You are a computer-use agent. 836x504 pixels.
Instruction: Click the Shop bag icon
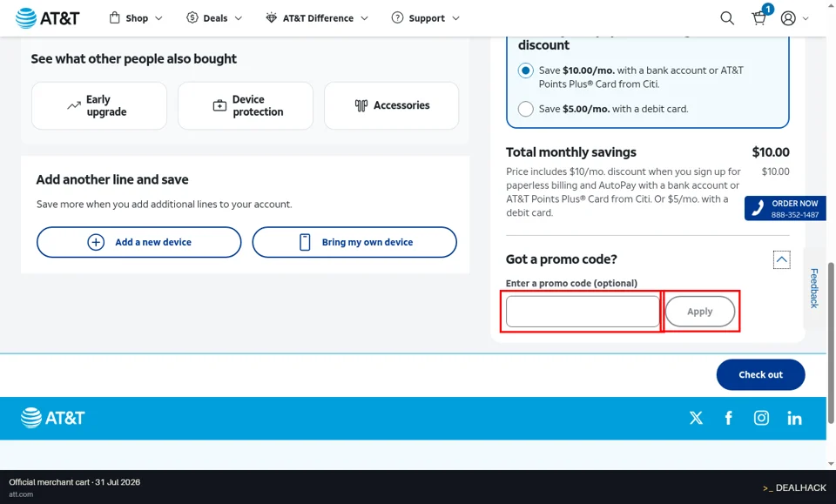point(115,18)
